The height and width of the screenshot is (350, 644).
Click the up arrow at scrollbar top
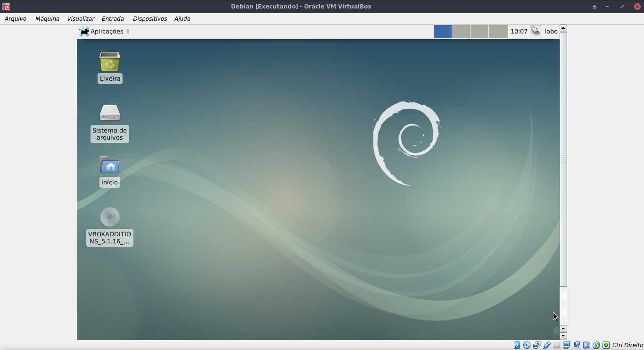coord(563,28)
